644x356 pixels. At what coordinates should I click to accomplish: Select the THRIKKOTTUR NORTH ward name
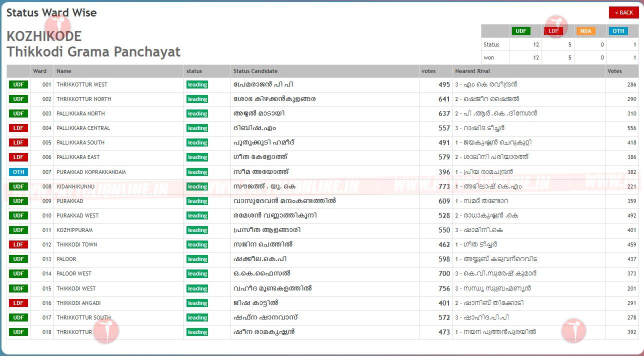(x=83, y=99)
